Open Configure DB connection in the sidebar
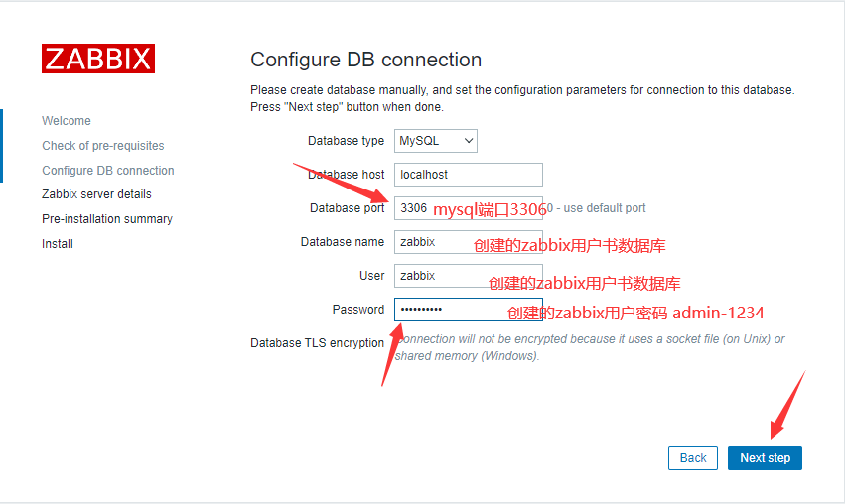845x504 pixels. (108, 171)
